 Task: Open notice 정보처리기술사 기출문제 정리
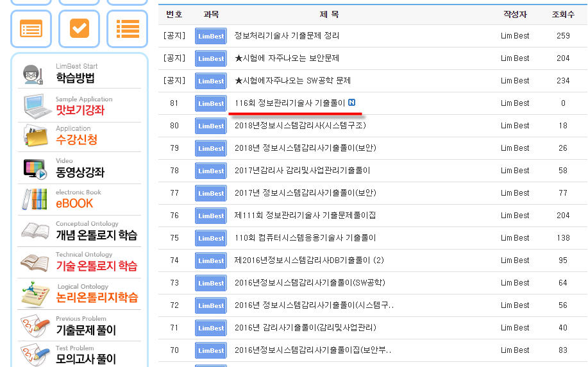[287, 36]
